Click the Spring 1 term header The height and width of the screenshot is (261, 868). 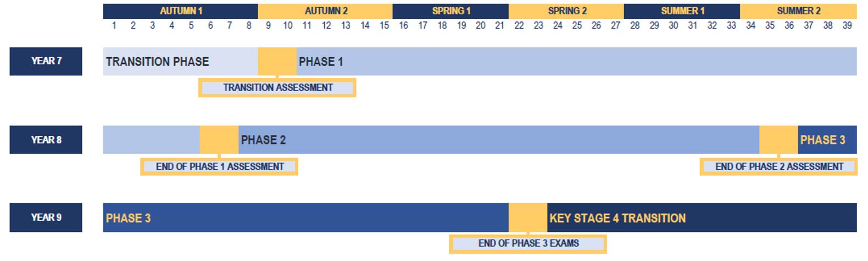point(450,11)
